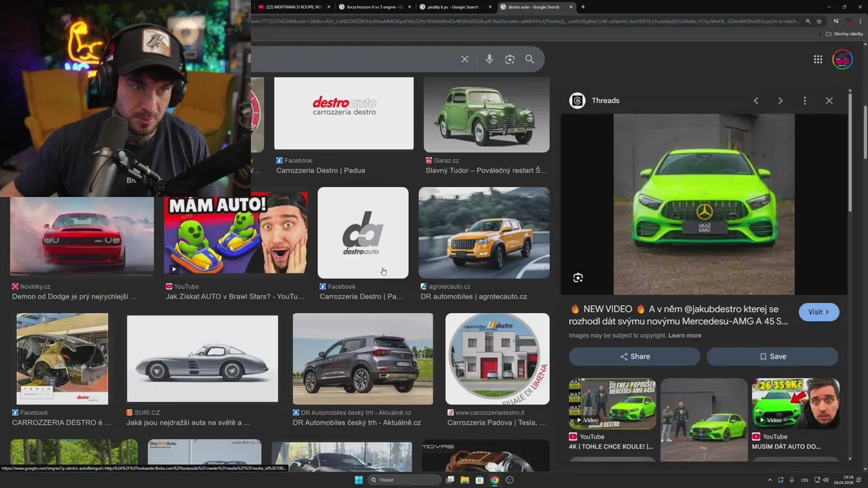
Task: Open the Threads source logo
Action: (577, 100)
